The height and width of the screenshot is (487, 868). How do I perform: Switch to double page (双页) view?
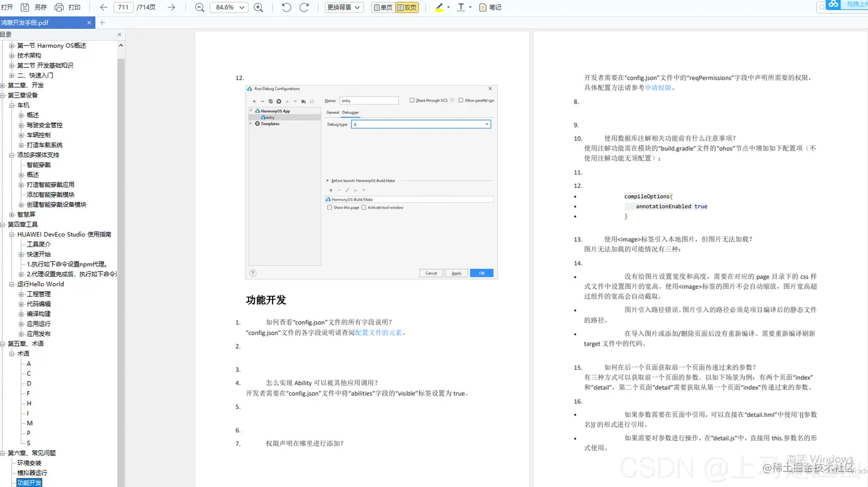pos(407,7)
